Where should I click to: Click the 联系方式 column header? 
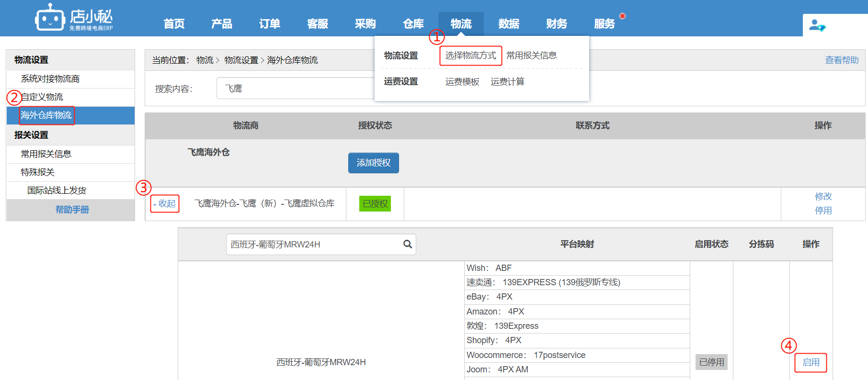[x=593, y=125]
